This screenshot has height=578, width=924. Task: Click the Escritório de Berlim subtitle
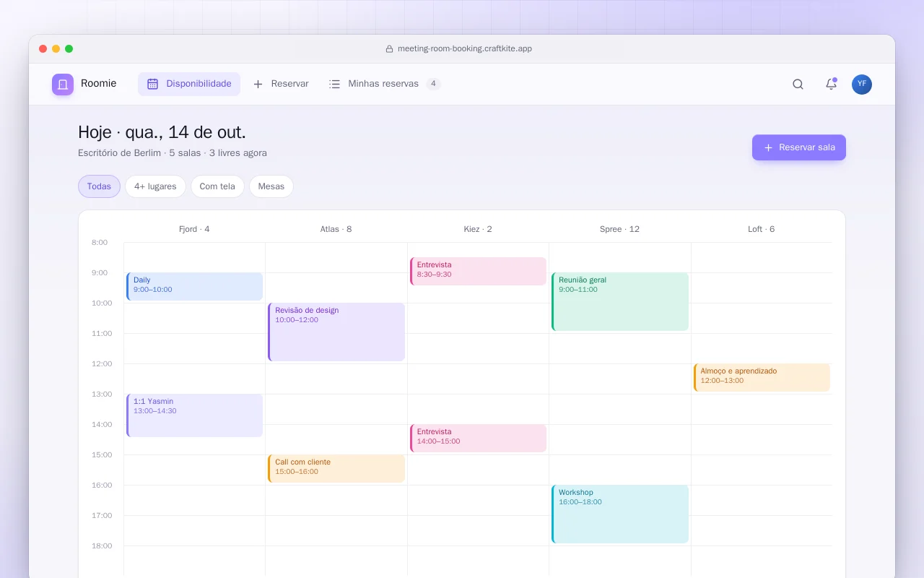[x=173, y=153]
